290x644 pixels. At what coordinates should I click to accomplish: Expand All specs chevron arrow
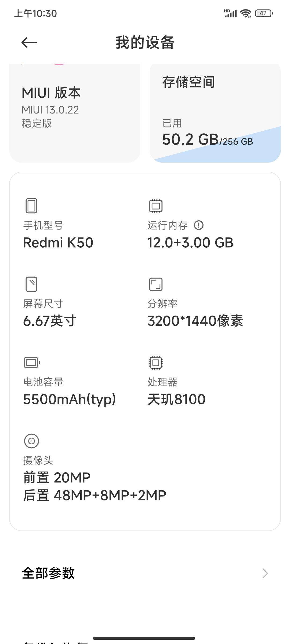tap(265, 573)
